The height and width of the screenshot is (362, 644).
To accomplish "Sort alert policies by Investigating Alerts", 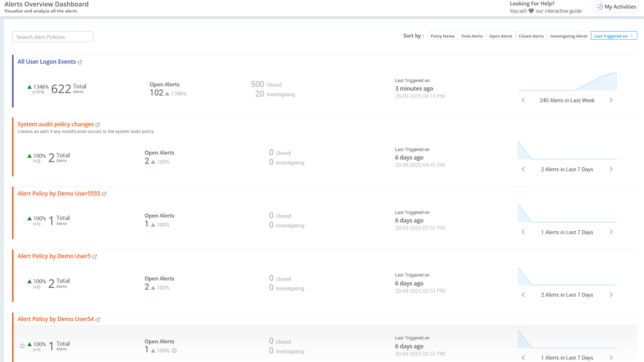I will click(x=569, y=36).
